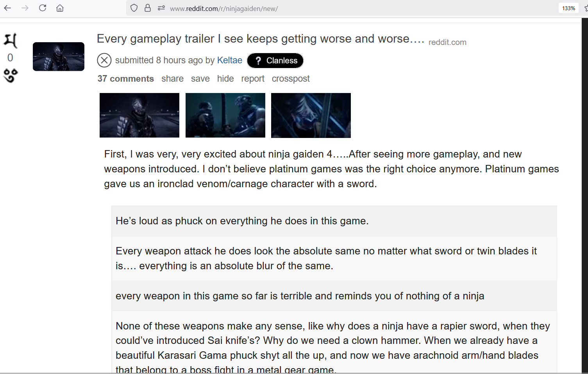Open user profile Keltae

pos(230,60)
